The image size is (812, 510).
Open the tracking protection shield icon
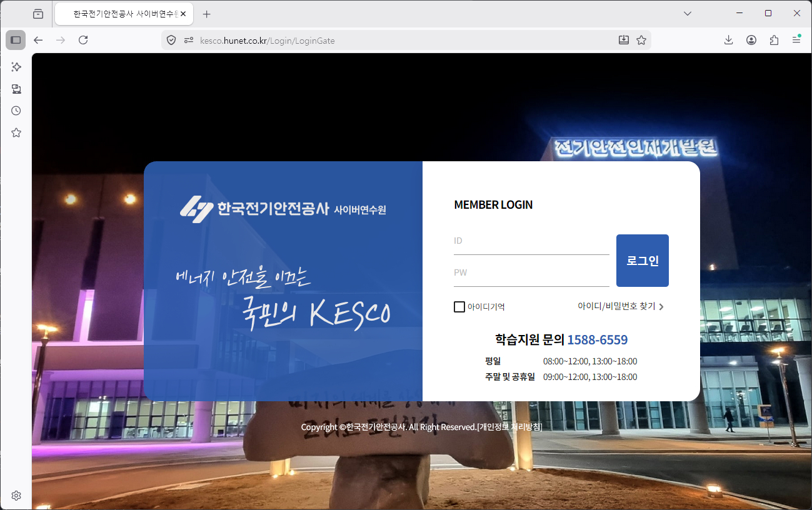[171, 40]
